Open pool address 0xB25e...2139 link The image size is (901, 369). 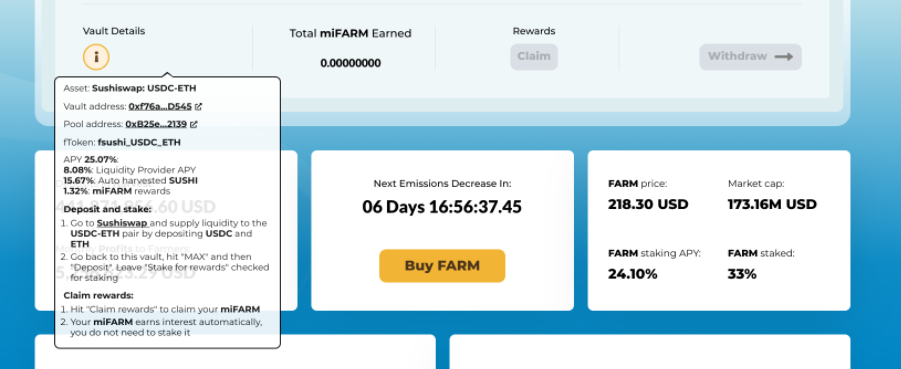156,124
